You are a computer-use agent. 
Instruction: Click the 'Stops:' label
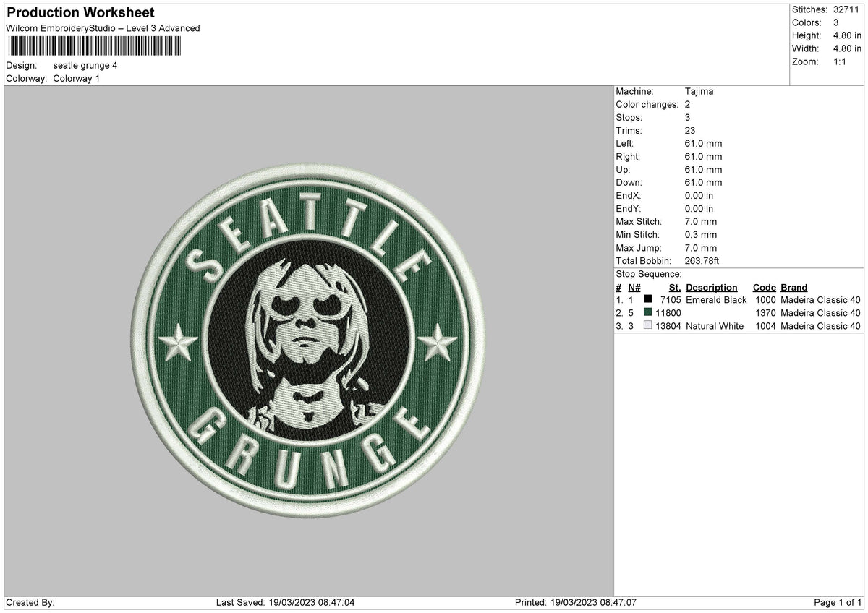[x=629, y=117]
